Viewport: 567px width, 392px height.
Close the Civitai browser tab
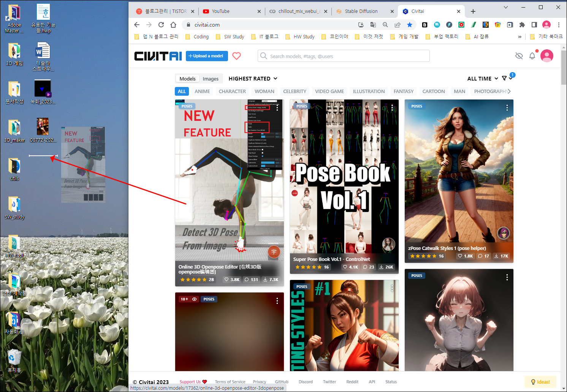(x=459, y=11)
